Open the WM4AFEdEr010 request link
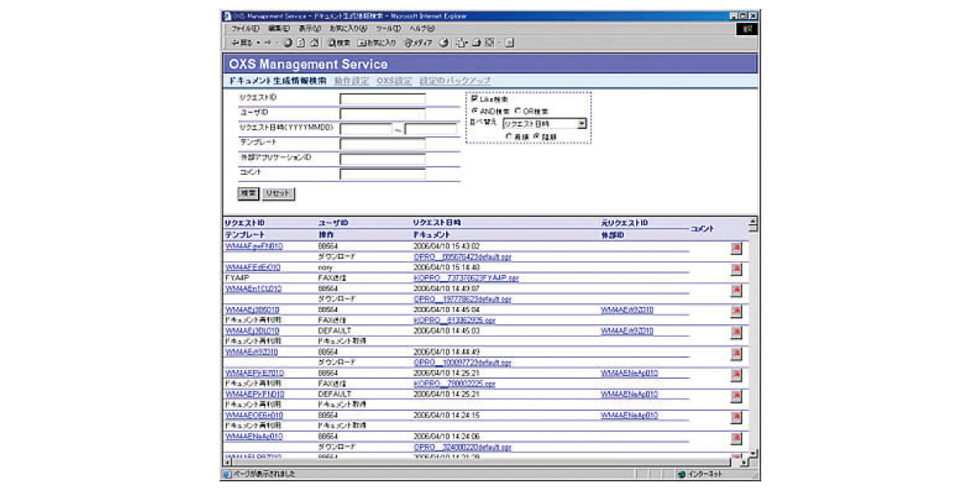This screenshot has width=980, height=490. point(252,267)
